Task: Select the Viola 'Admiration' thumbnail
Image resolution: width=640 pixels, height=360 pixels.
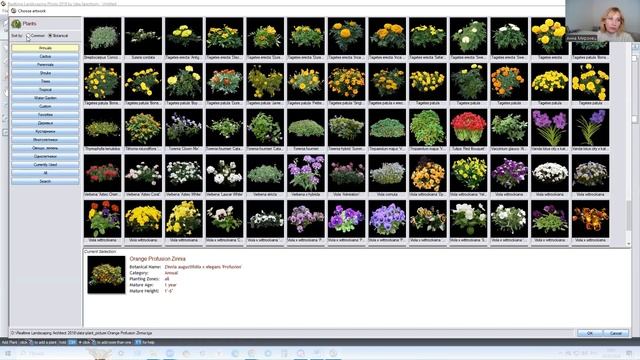Action: [347, 173]
